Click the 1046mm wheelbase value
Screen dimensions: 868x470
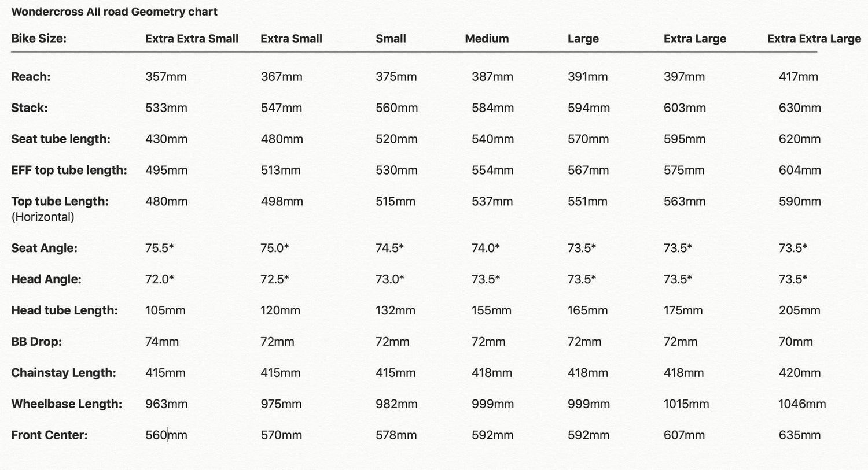click(x=802, y=404)
